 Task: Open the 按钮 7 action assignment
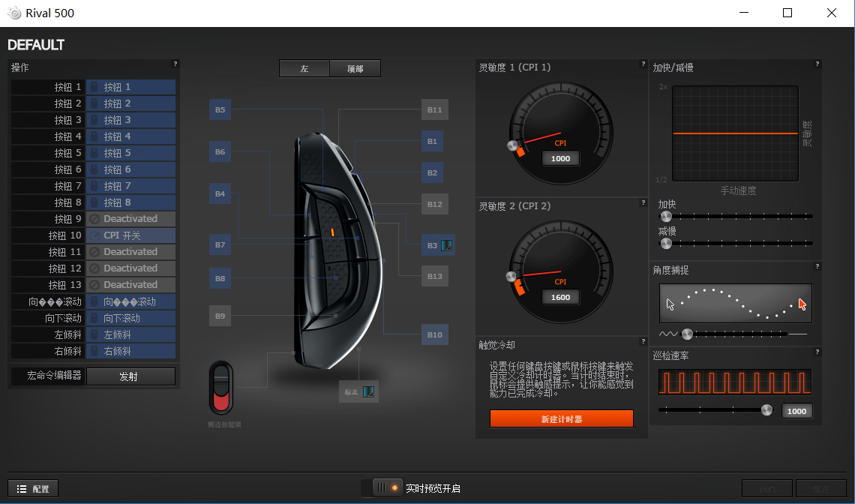tap(130, 185)
